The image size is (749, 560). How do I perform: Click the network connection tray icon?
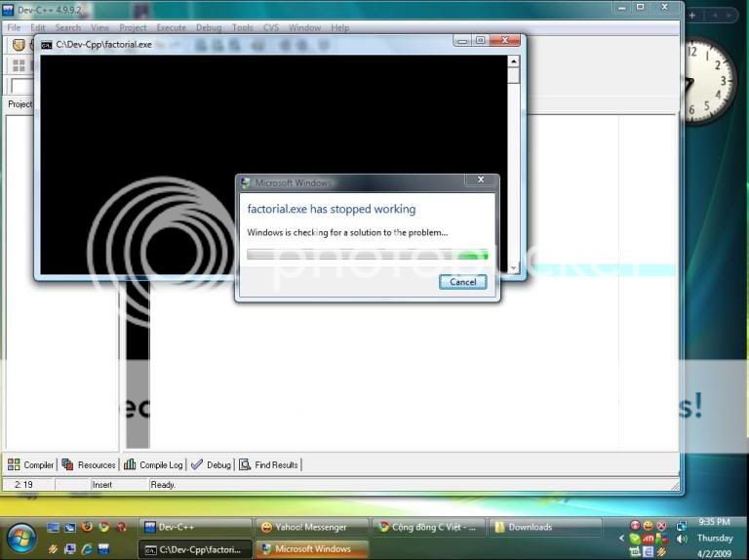click(x=682, y=526)
